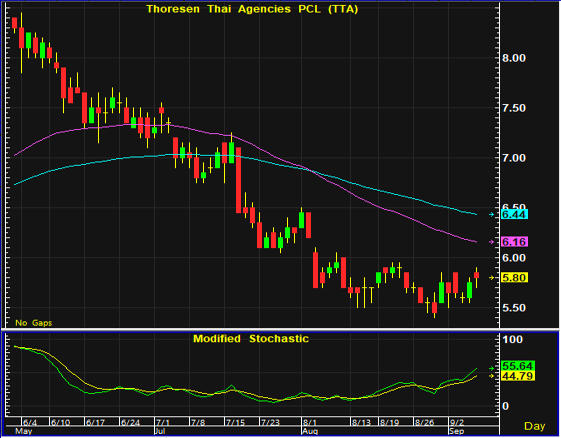Click the green arrow beside 55.64
561x438 pixels.
coord(492,368)
